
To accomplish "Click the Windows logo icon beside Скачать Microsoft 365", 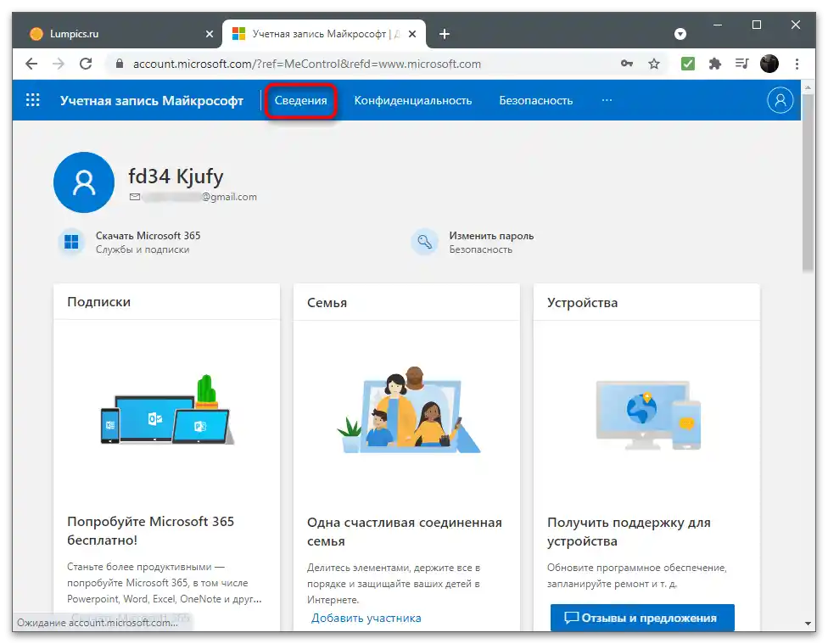I will tap(70, 242).
